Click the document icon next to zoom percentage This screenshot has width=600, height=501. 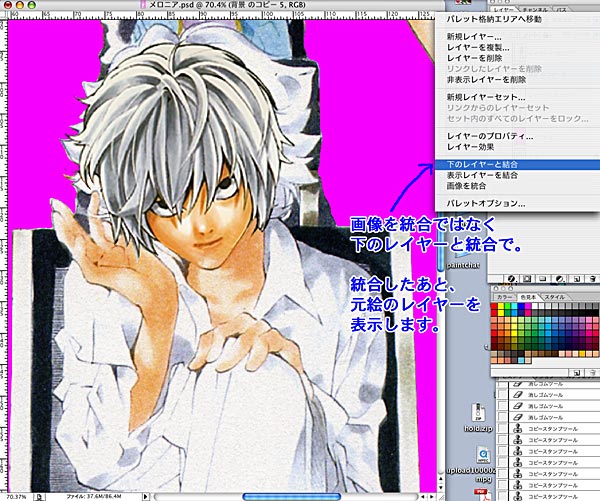(39, 497)
